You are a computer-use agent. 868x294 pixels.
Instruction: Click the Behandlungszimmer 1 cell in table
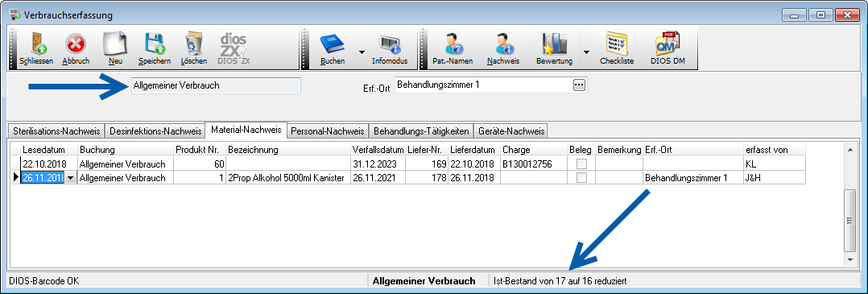pyautogui.click(x=693, y=178)
